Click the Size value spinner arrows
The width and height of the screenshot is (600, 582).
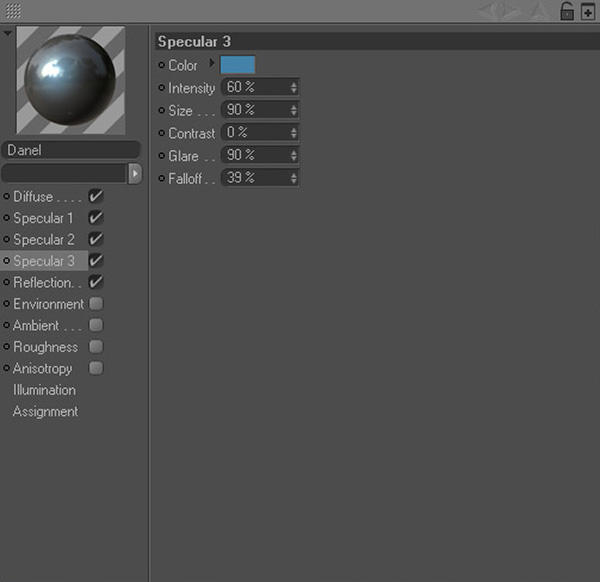pos(293,110)
